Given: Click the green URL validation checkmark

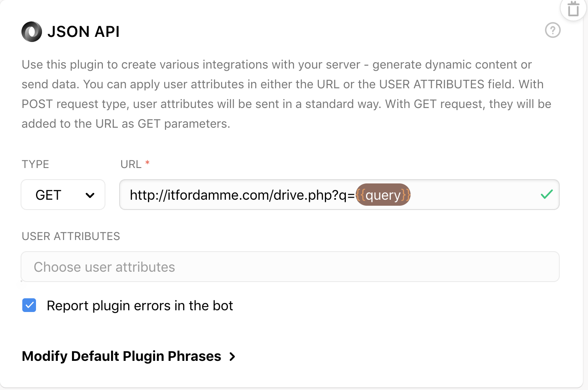Looking at the screenshot, I should point(546,195).
